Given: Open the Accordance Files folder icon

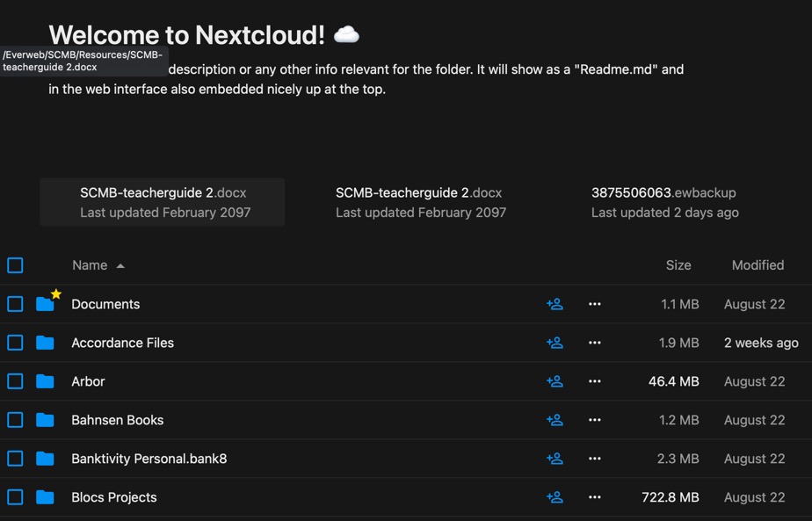Looking at the screenshot, I should (x=45, y=343).
